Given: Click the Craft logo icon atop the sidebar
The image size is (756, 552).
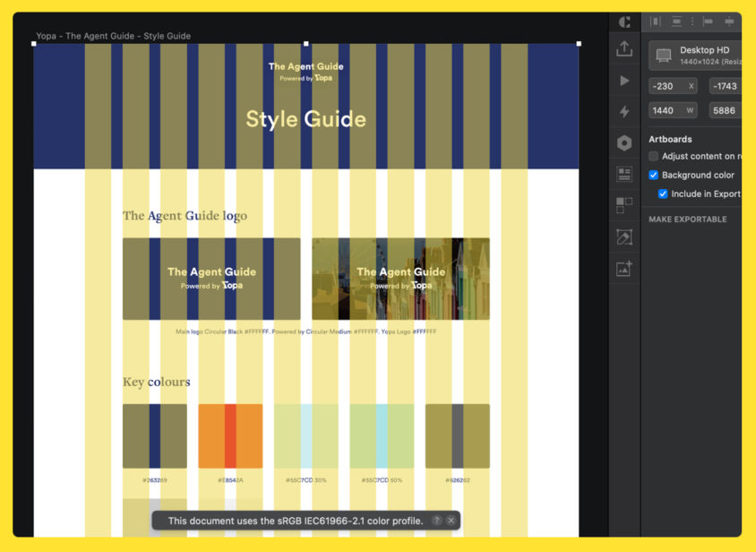Looking at the screenshot, I should click(624, 22).
